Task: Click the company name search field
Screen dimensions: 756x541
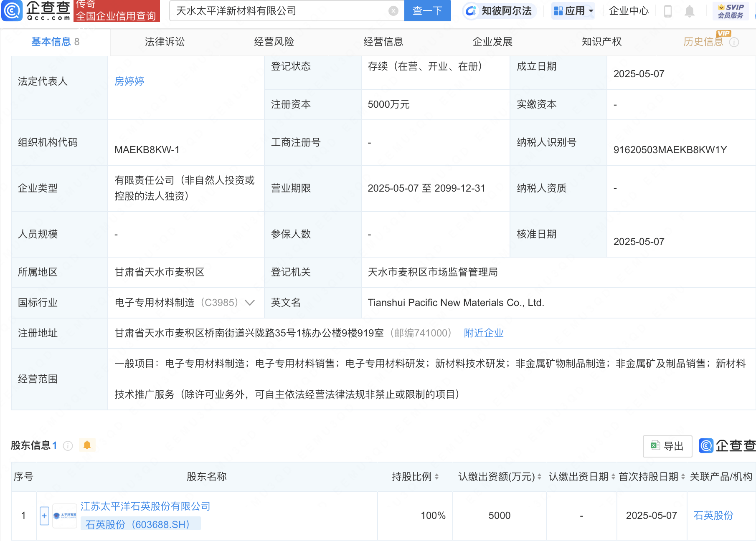Action: pyautogui.click(x=280, y=11)
